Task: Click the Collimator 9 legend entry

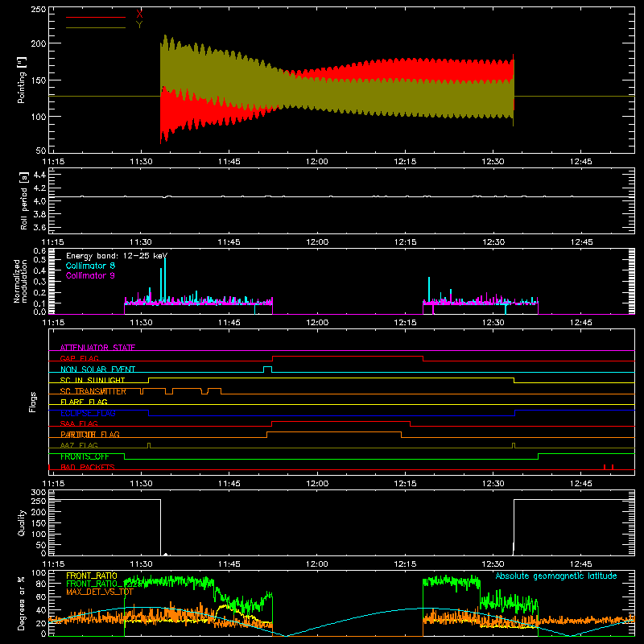Action: (90, 275)
